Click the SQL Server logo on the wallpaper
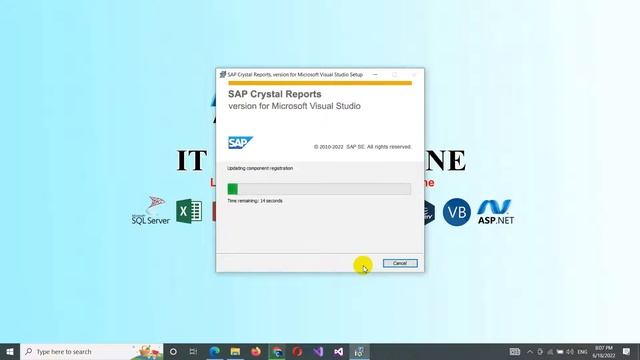The image size is (640, 360). point(151,211)
